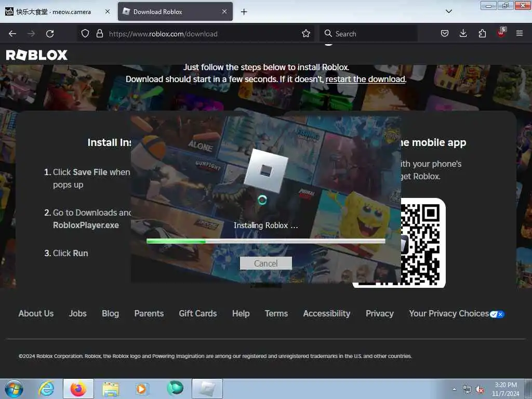
Task: Click the installer progress bar
Action: [x=265, y=241]
